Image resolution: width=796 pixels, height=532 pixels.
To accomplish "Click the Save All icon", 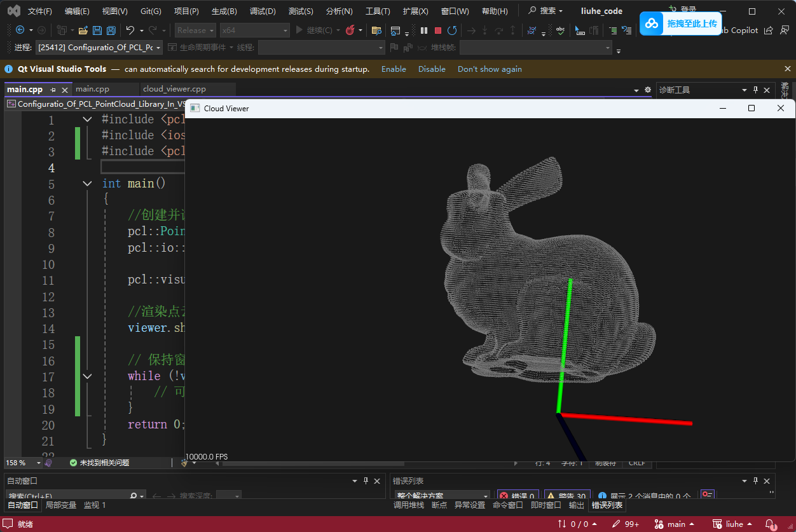I will point(111,31).
